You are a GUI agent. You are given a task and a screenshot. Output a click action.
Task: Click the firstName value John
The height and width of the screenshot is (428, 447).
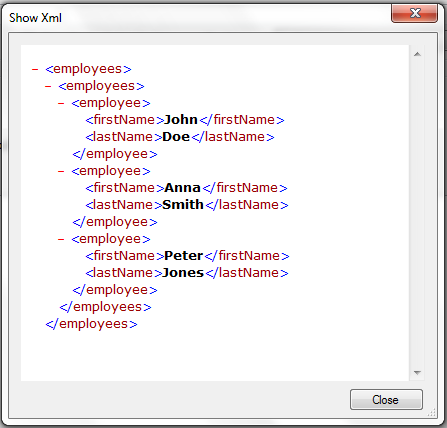click(181, 120)
